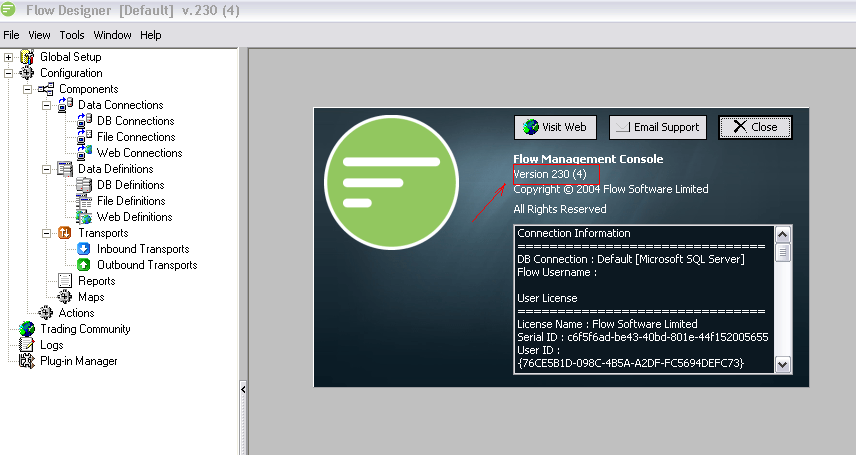Click the DB Definitions icon
The height and width of the screenshot is (455, 856).
(x=84, y=185)
